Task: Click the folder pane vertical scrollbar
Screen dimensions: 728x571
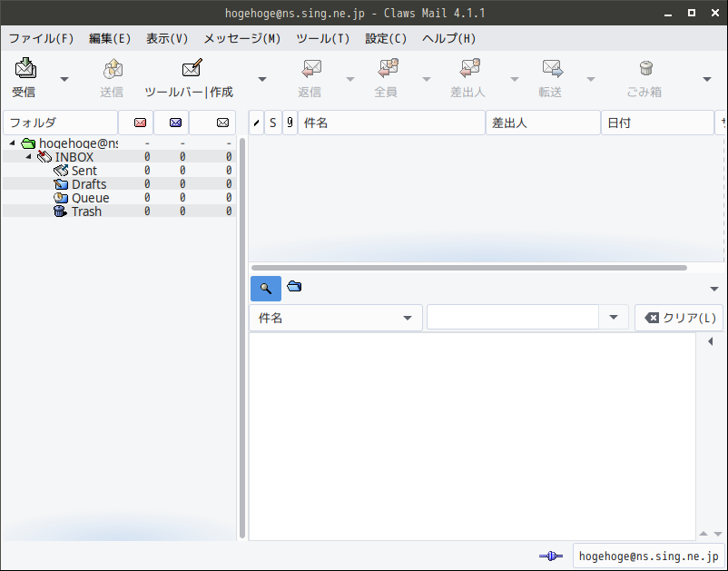Action: click(x=241, y=338)
